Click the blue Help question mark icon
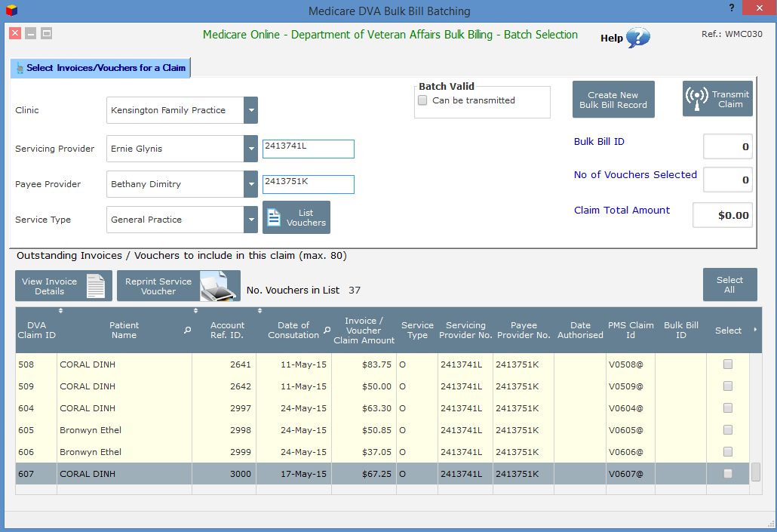This screenshot has height=532, width=777. point(637,37)
